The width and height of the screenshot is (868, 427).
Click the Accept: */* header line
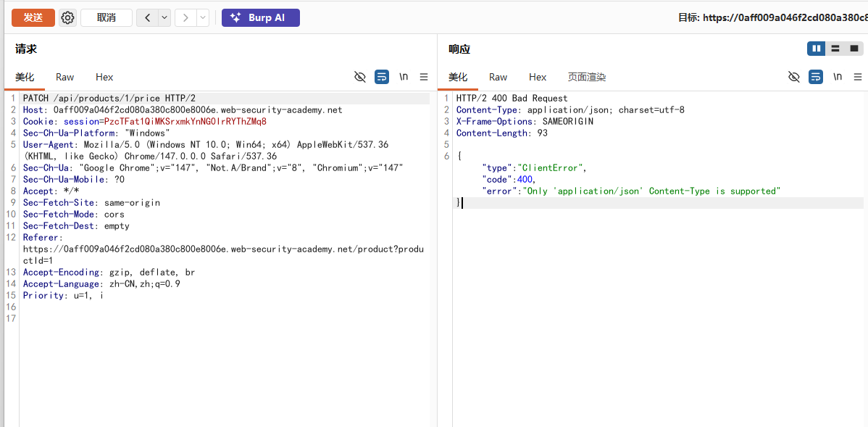[x=51, y=191]
